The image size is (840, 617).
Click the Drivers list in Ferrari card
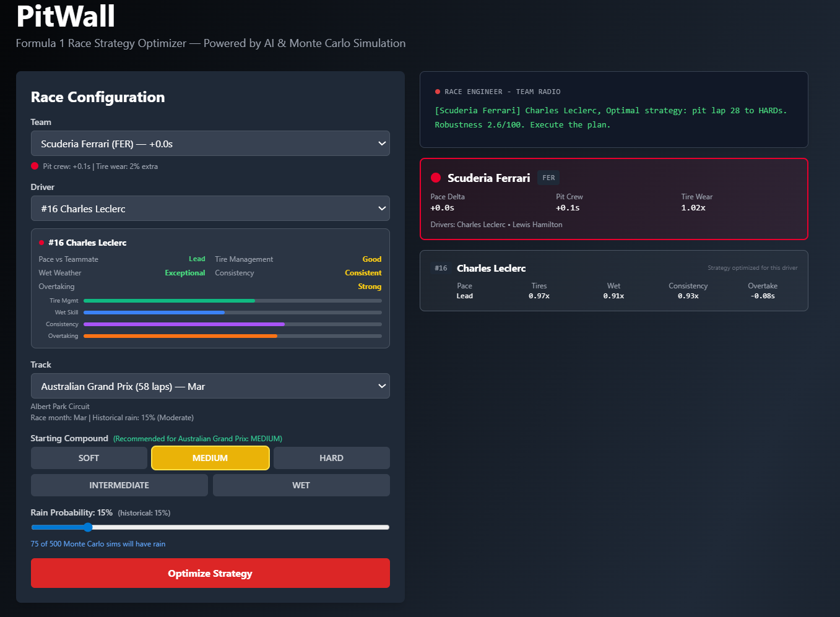pyautogui.click(x=496, y=225)
